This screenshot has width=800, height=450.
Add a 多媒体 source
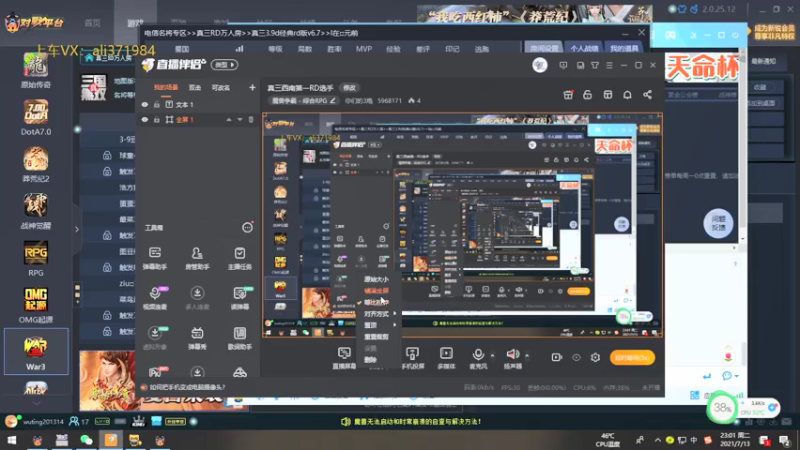coord(446,358)
